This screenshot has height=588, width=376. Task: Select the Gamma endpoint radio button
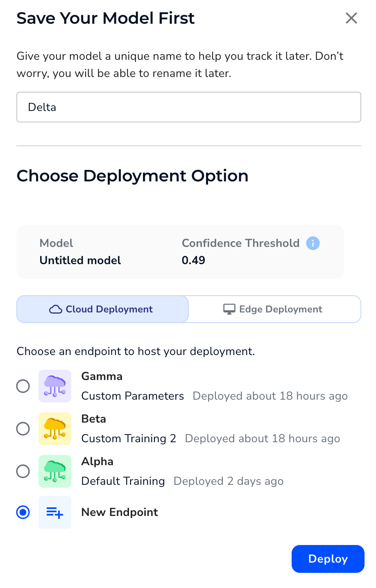pyautogui.click(x=23, y=386)
